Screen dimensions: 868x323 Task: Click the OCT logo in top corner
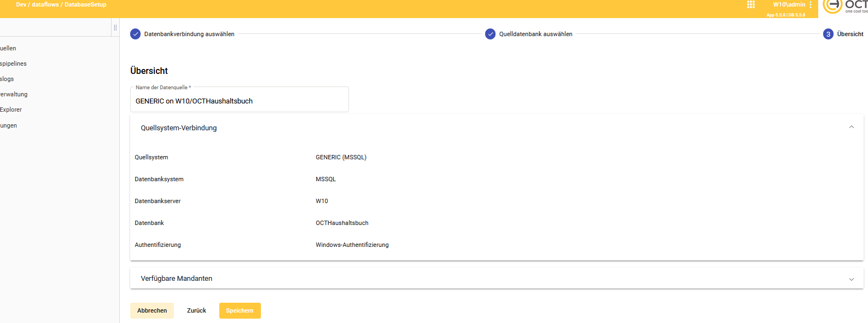pos(845,6)
